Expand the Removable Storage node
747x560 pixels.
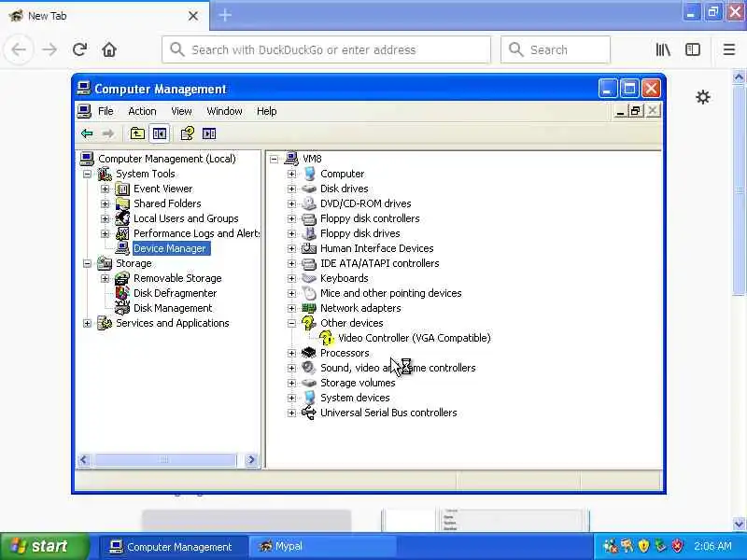click(105, 278)
